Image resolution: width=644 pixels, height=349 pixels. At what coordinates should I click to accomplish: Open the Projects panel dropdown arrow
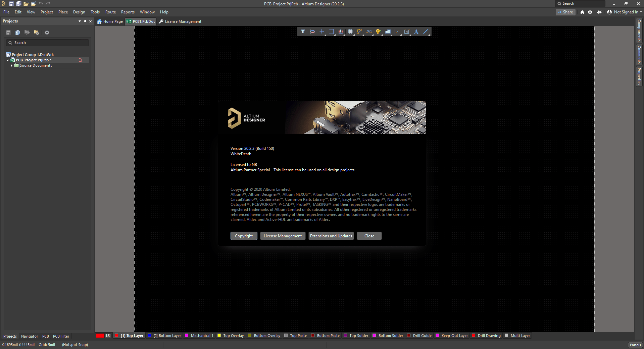pyautogui.click(x=80, y=21)
